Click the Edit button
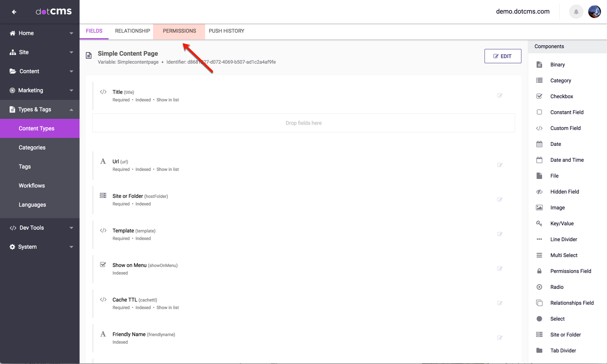The image size is (607, 364). 502,56
